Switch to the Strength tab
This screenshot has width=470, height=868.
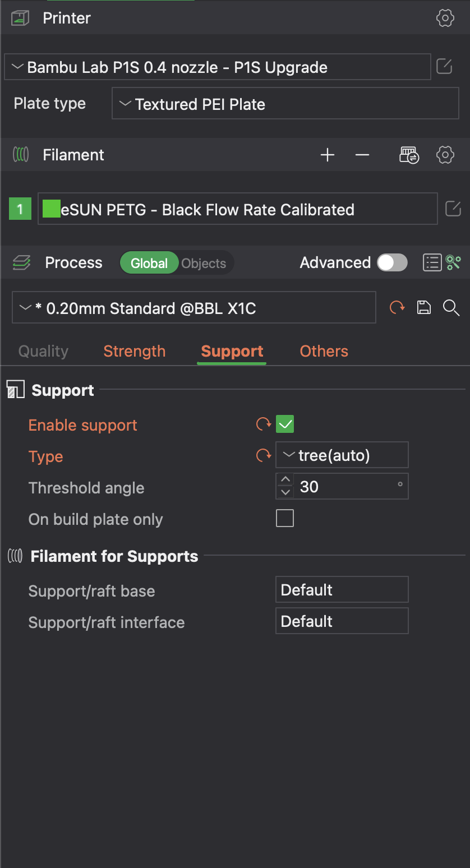135,352
